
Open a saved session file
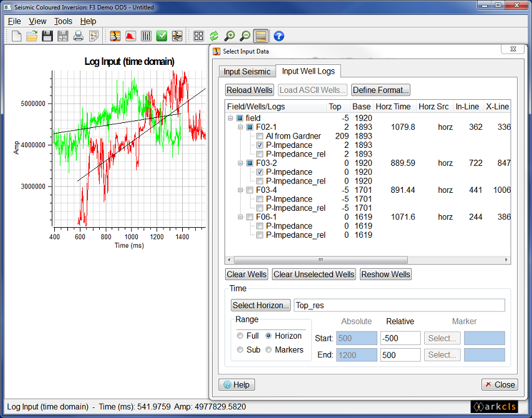(x=32, y=36)
